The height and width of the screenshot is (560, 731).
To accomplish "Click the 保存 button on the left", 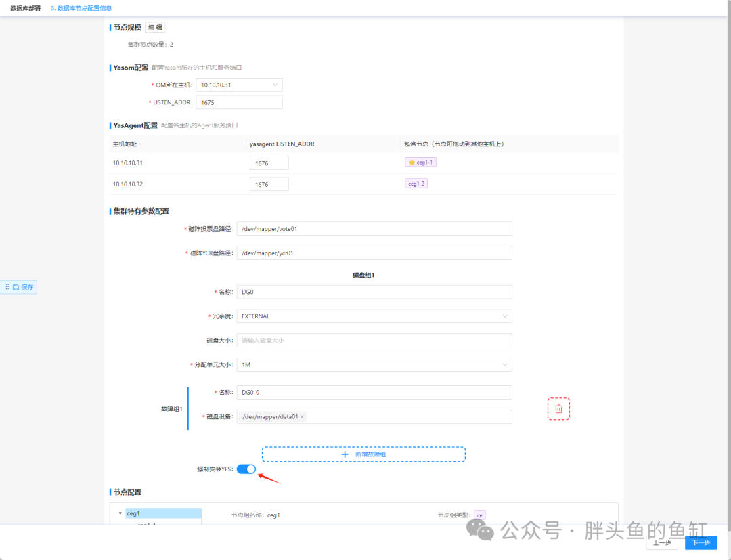I will [19, 287].
